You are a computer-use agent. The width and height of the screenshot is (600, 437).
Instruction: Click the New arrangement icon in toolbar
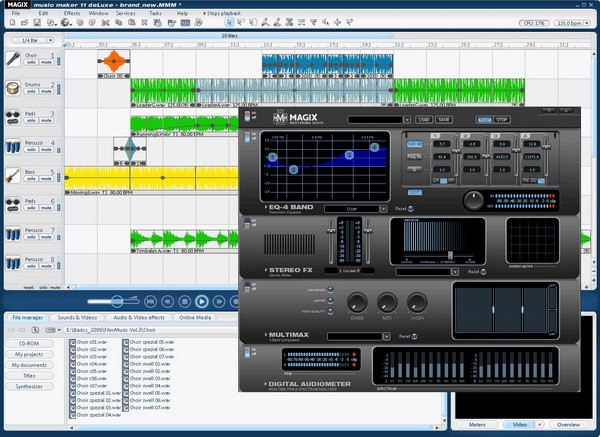[x=13, y=23]
